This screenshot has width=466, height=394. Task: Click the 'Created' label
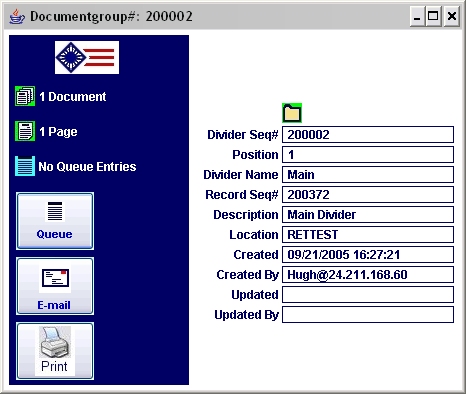click(x=256, y=255)
